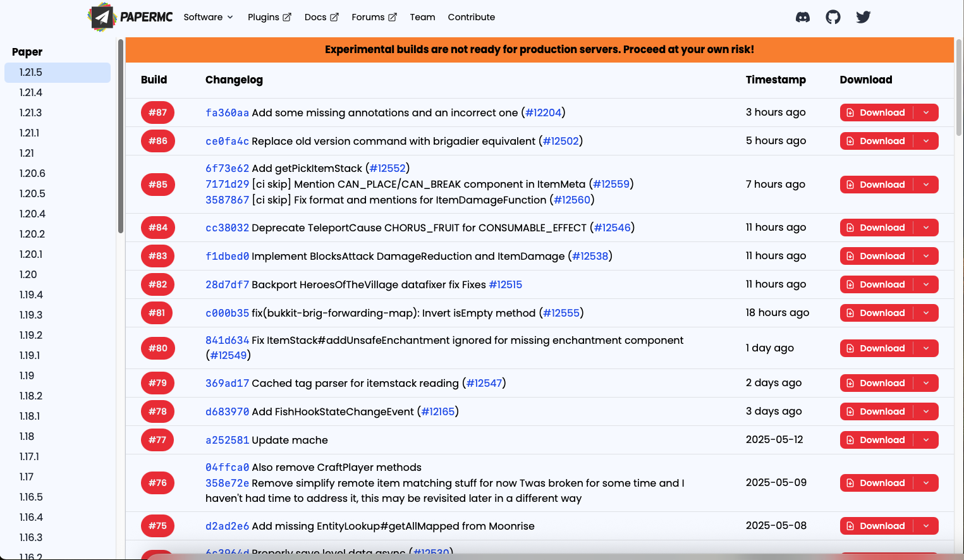Open issue #12515 link
Image resolution: width=964 pixels, height=560 pixels.
[506, 285]
